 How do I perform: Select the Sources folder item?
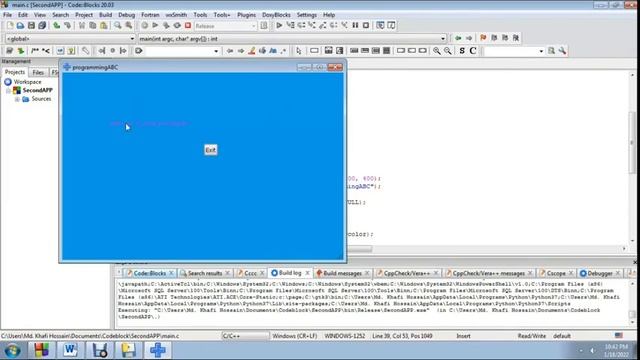(x=41, y=99)
